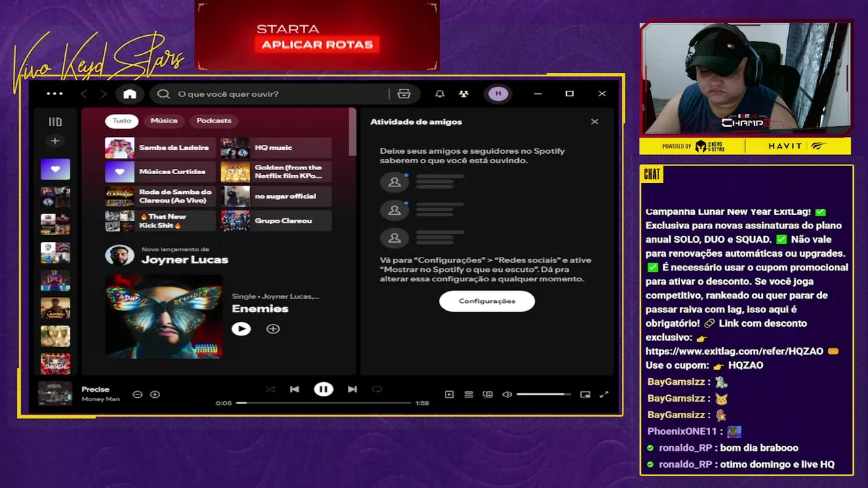Play the Enemies single

[x=241, y=329]
